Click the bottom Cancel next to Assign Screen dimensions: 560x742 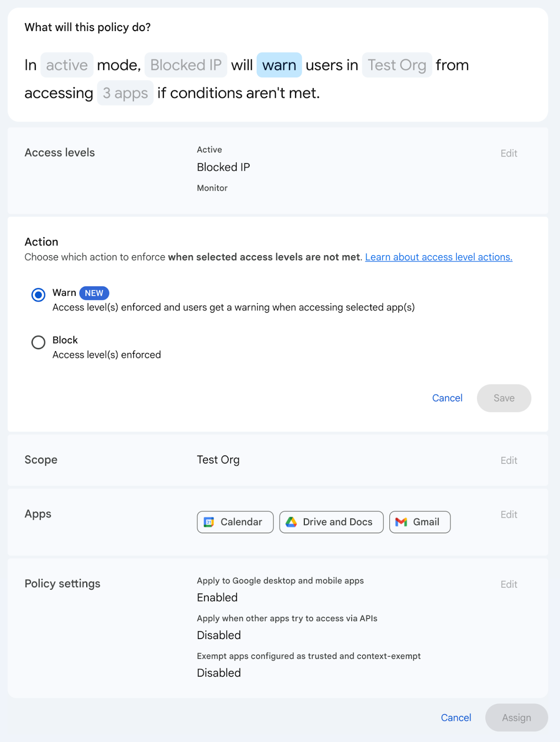(x=456, y=717)
